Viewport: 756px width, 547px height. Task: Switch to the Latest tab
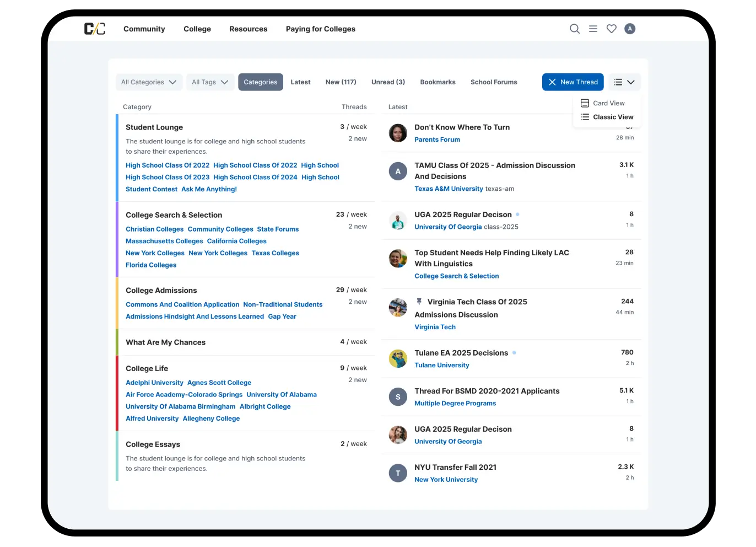[300, 82]
